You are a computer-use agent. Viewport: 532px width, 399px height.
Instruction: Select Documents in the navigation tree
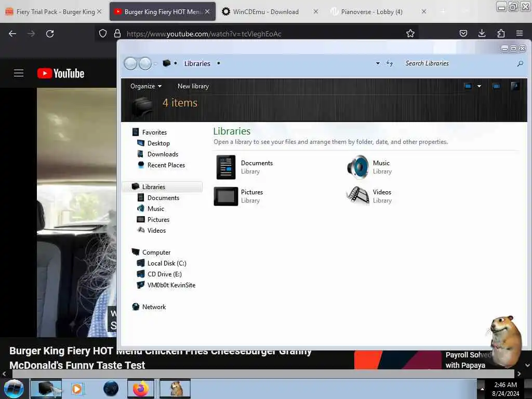pyautogui.click(x=158, y=198)
